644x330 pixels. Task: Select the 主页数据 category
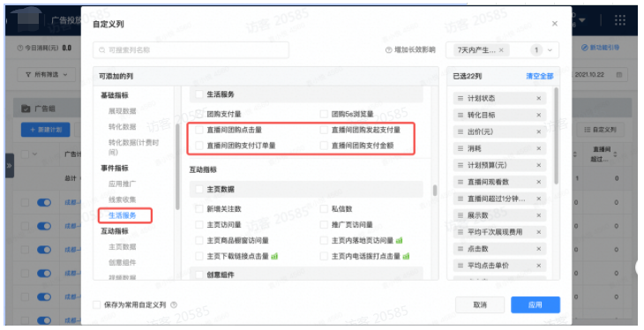pyautogui.click(x=122, y=246)
